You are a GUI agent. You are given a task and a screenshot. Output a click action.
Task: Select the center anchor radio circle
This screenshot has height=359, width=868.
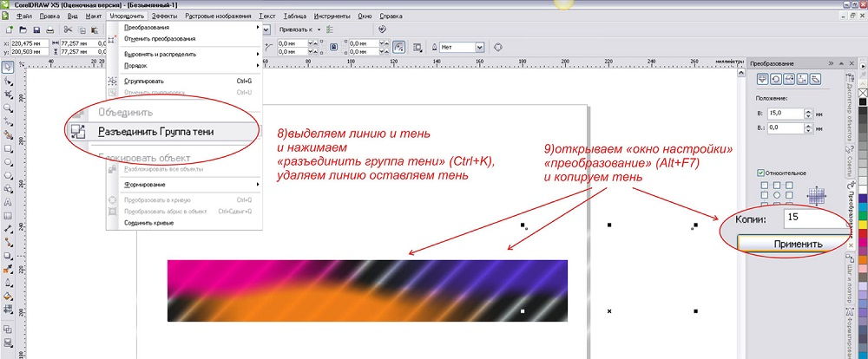[777, 195]
